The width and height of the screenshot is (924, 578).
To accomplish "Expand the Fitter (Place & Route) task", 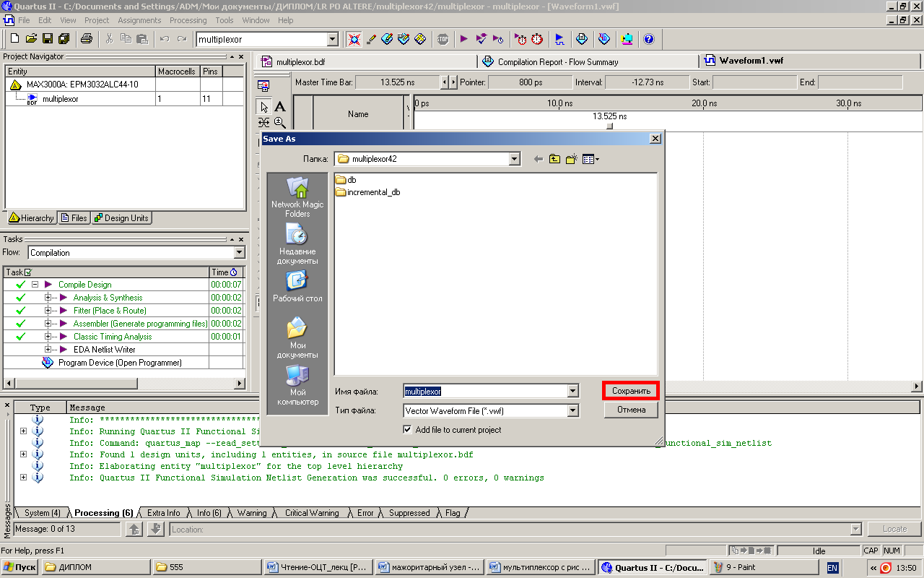I will [x=48, y=311].
